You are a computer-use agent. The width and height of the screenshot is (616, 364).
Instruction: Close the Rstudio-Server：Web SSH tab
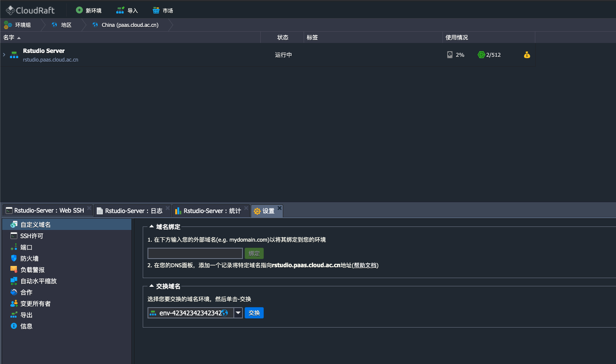tap(89, 208)
